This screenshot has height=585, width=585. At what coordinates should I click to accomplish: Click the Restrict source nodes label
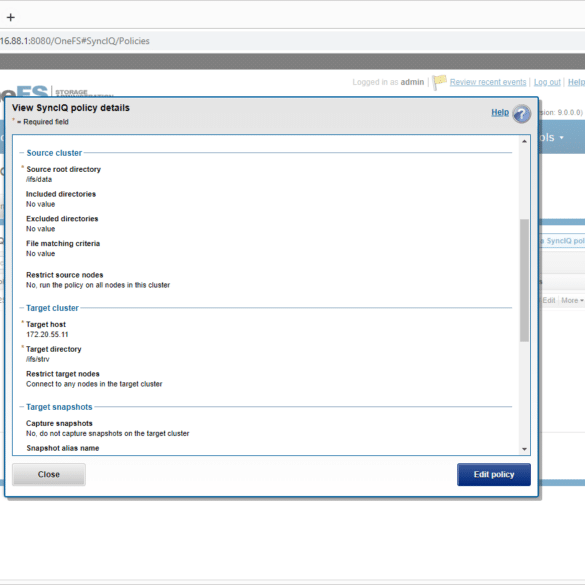[x=65, y=275]
